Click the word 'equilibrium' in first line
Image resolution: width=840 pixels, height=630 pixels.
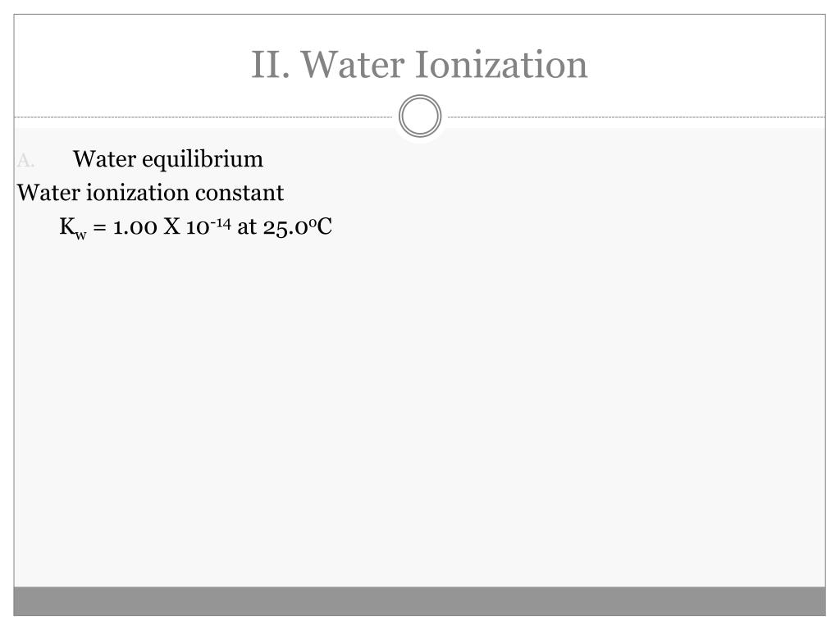[x=203, y=160]
